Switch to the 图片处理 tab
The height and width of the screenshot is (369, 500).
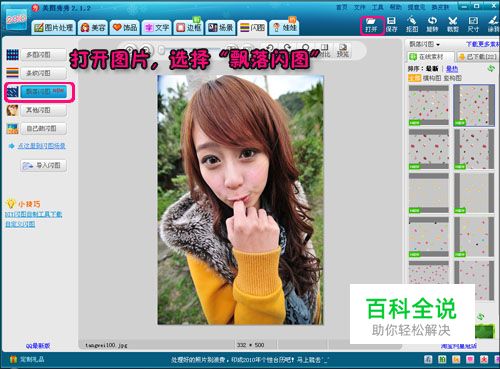(x=54, y=27)
